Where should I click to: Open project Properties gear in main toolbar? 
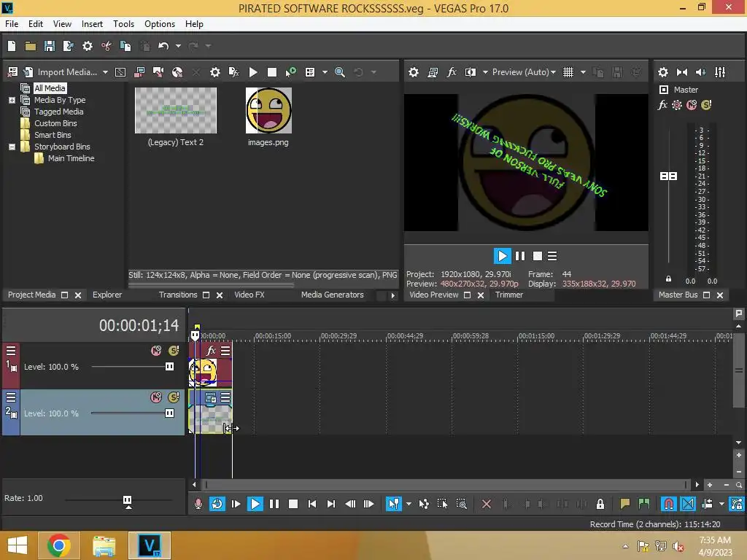point(88,46)
